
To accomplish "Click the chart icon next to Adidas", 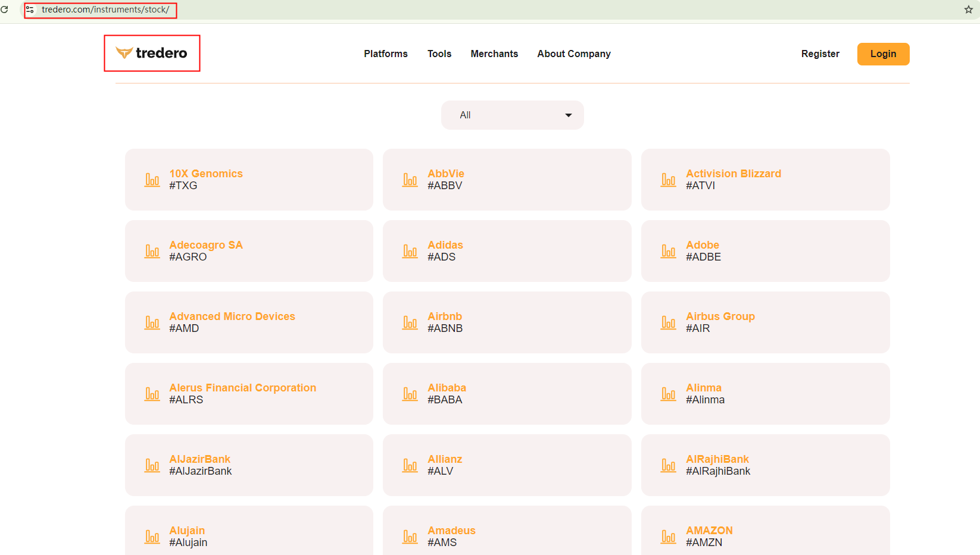I will coord(410,251).
